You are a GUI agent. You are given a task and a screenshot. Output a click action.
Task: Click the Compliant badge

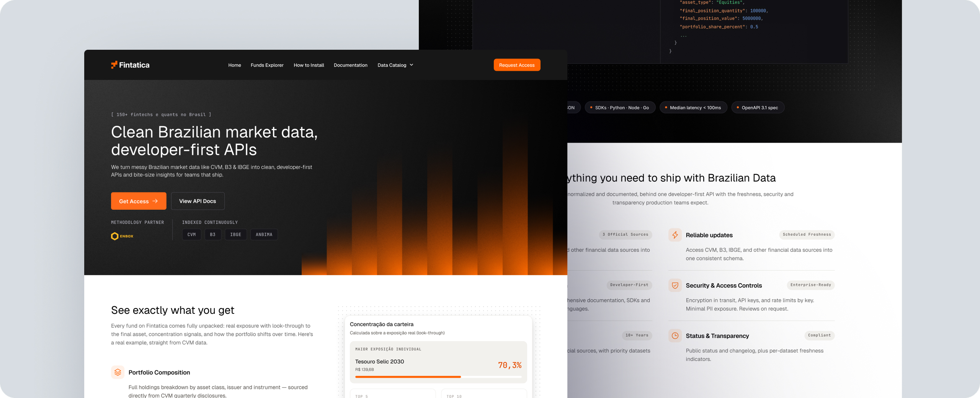tap(820, 336)
